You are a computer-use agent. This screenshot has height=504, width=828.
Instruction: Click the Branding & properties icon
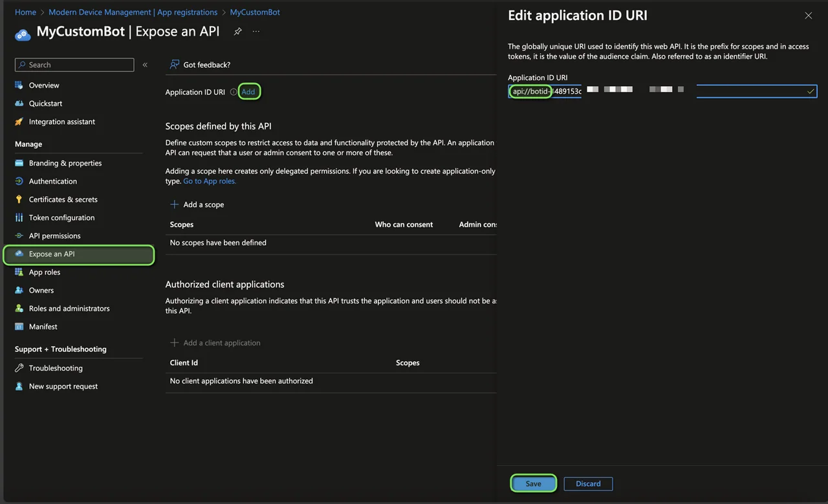[x=19, y=163]
